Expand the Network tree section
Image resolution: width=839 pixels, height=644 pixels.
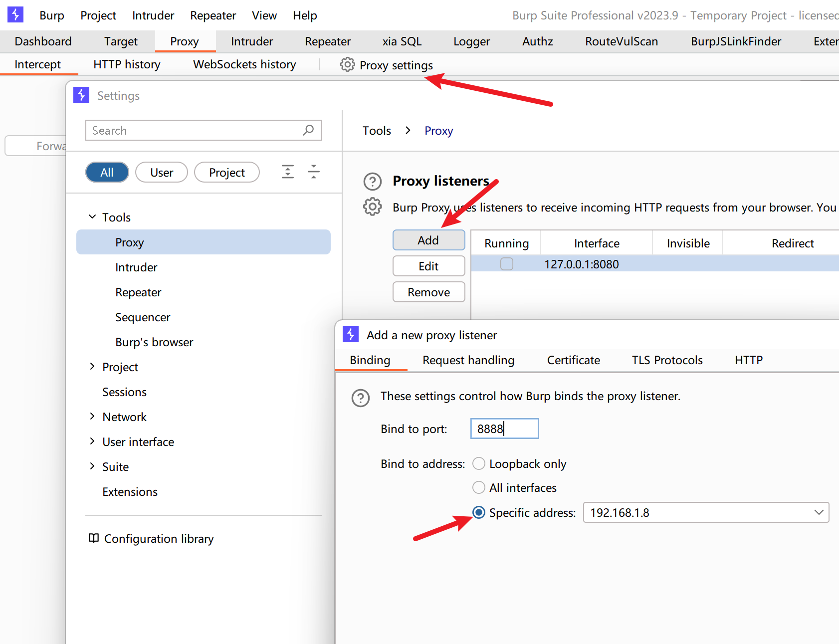point(92,416)
